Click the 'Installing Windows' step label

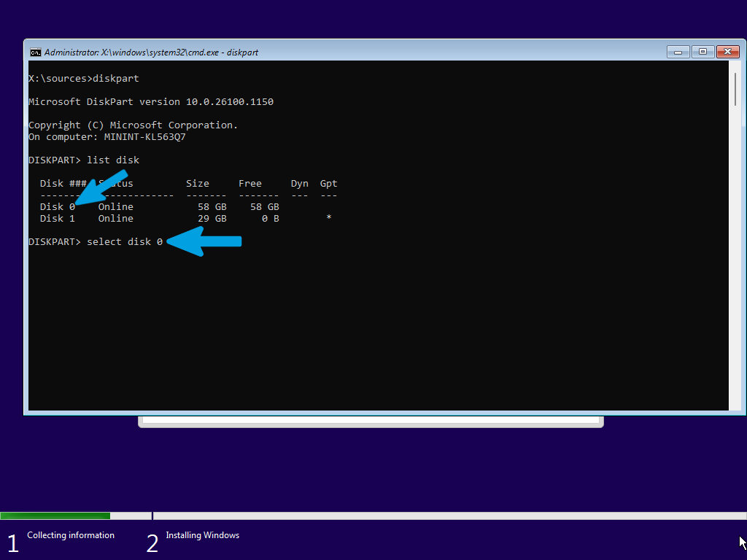pos(203,535)
